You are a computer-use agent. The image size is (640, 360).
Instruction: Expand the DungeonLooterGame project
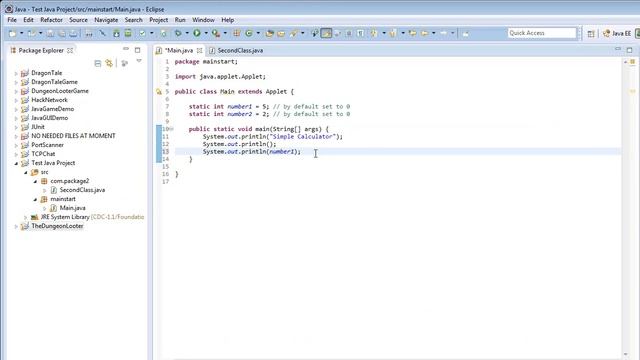click(16, 91)
